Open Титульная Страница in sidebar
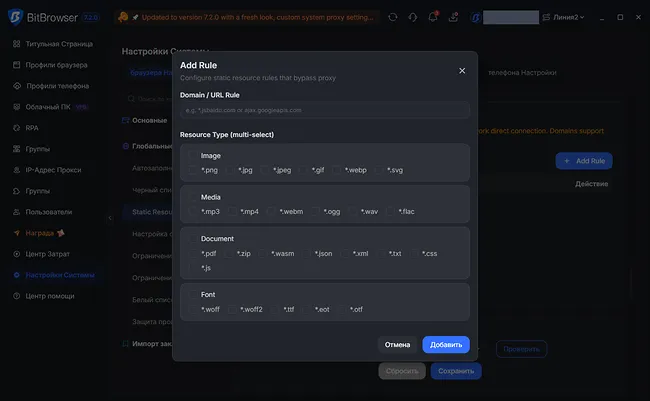Image resolution: width=650 pixels, height=401 pixels. 59,44
